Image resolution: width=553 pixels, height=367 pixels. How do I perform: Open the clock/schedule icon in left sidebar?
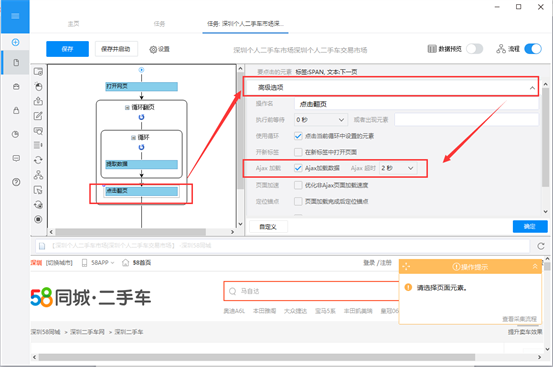[x=16, y=134]
